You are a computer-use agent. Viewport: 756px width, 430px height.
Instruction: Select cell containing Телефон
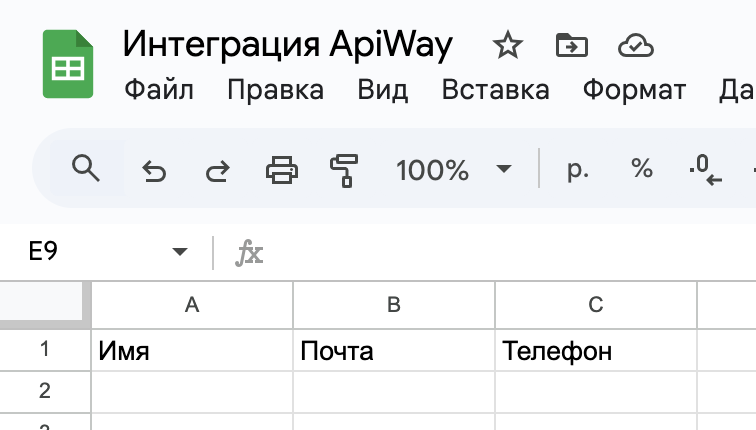point(596,351)
